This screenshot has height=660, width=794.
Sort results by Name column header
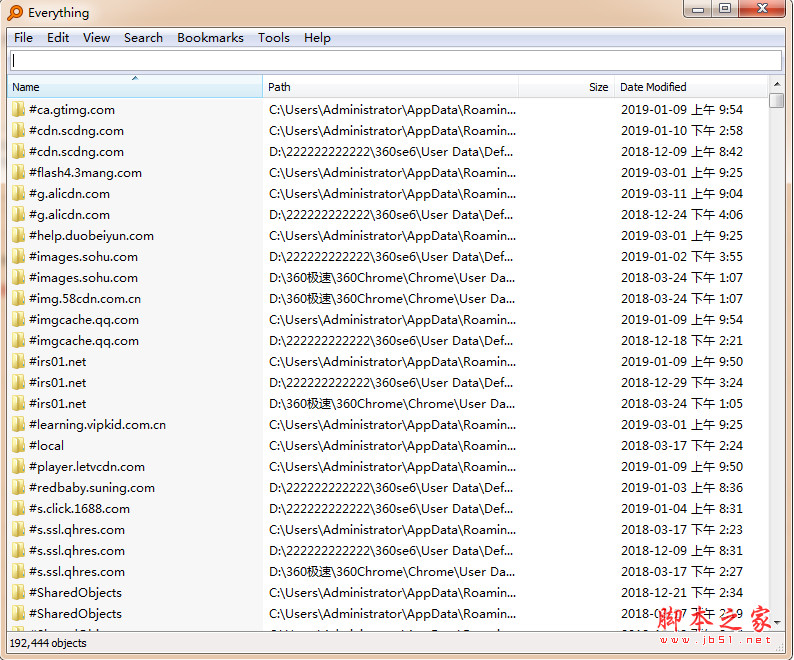(x=135, y=87)
